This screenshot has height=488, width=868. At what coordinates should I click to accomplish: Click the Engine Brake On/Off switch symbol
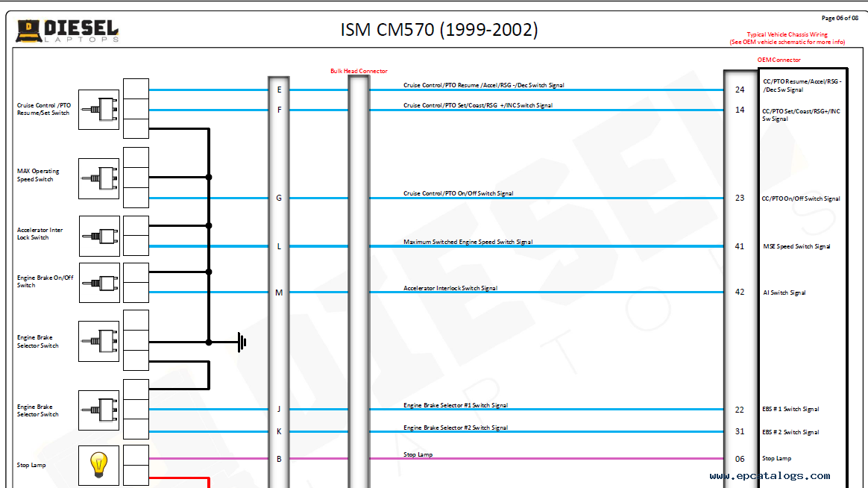point(100,283)
